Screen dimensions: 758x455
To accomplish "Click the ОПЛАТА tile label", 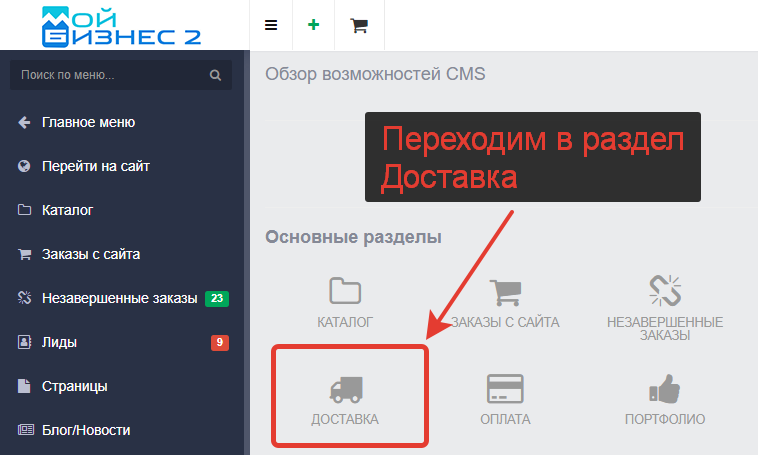I will 505,419.
